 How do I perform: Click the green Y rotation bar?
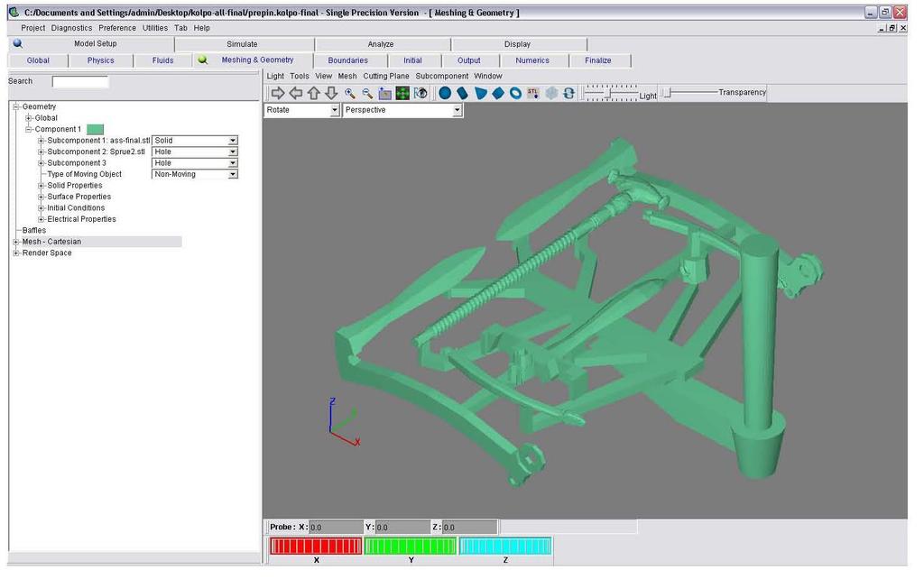(x=411, y=546)
